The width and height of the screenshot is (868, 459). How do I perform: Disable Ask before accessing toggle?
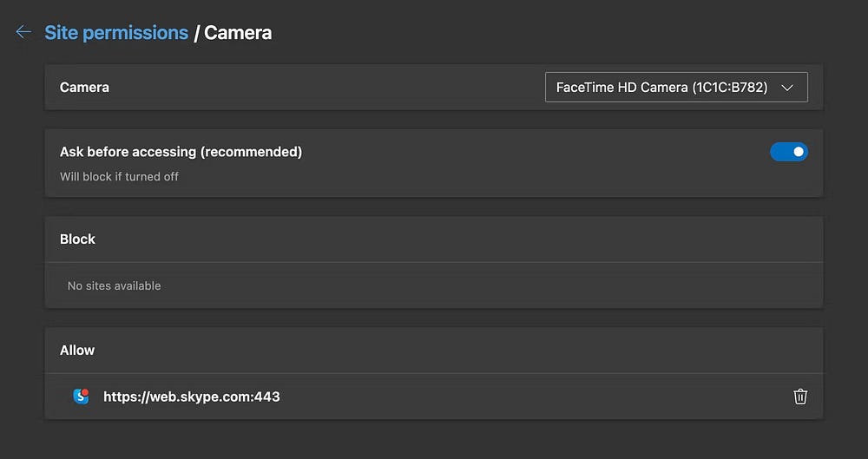788,152
